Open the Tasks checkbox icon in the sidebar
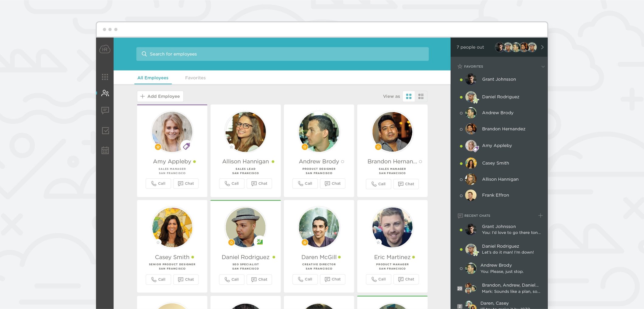Screen dimensions: 644x309 (x=105, y=131)
